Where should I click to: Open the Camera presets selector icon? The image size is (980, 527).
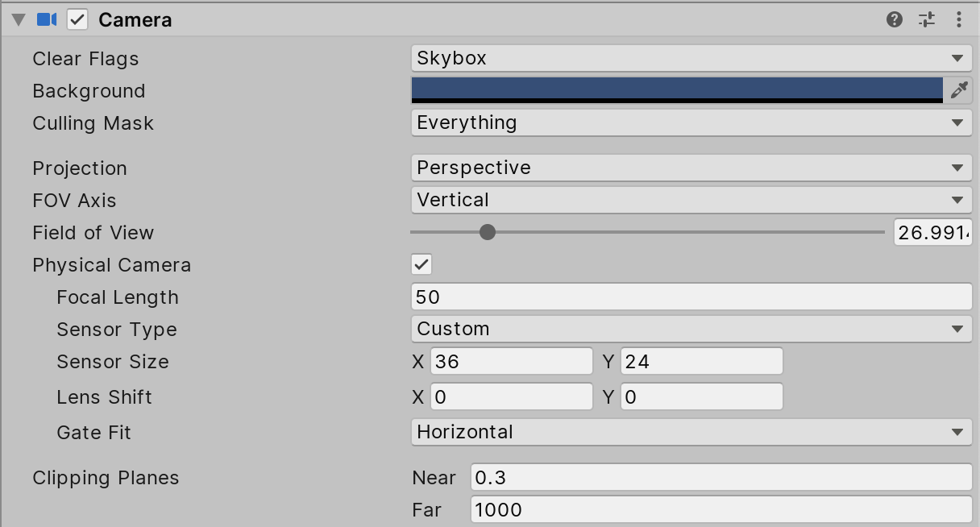(927, 20)
